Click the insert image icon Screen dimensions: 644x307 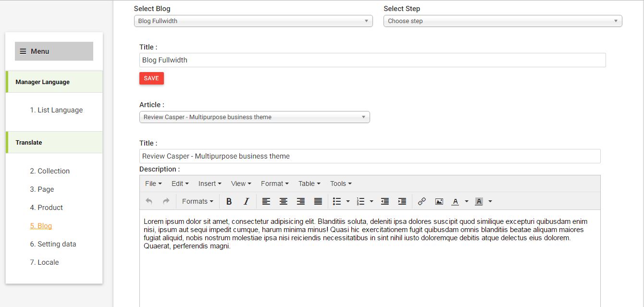pyautogui.click(x=439, y=201)
